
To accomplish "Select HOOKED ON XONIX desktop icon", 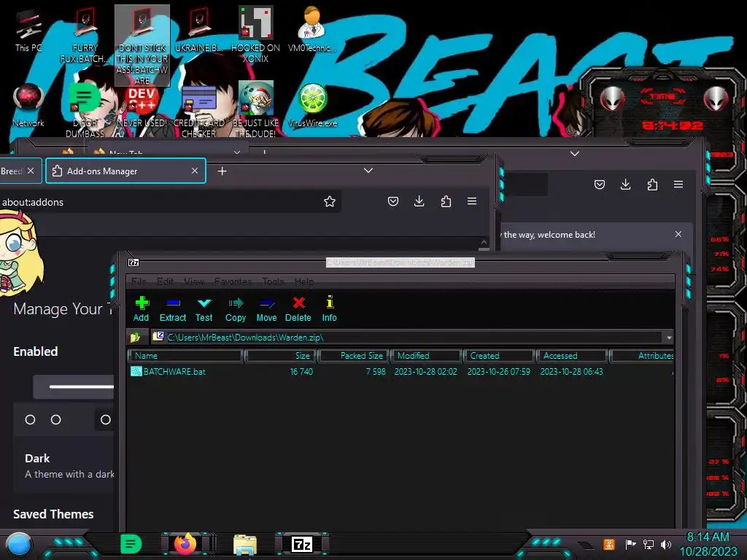I will (x=255, y=35).
